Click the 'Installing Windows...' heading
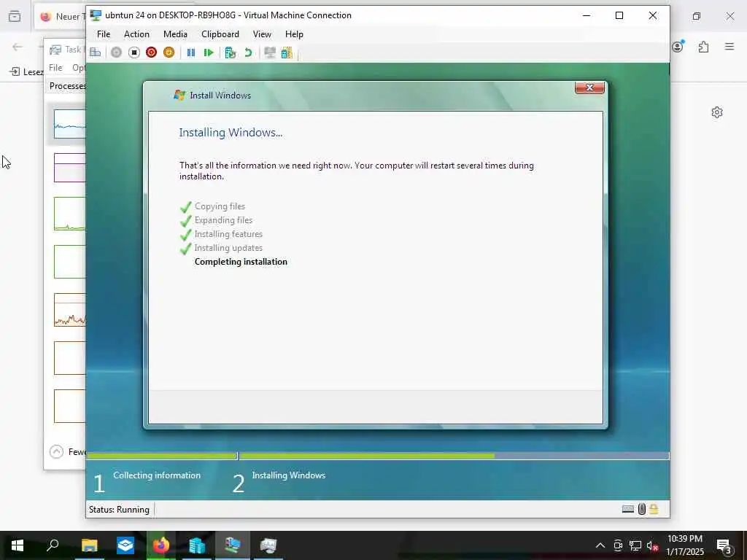This screenshot has height=560, width=747. pyautogui.click(x=231, y=133)
